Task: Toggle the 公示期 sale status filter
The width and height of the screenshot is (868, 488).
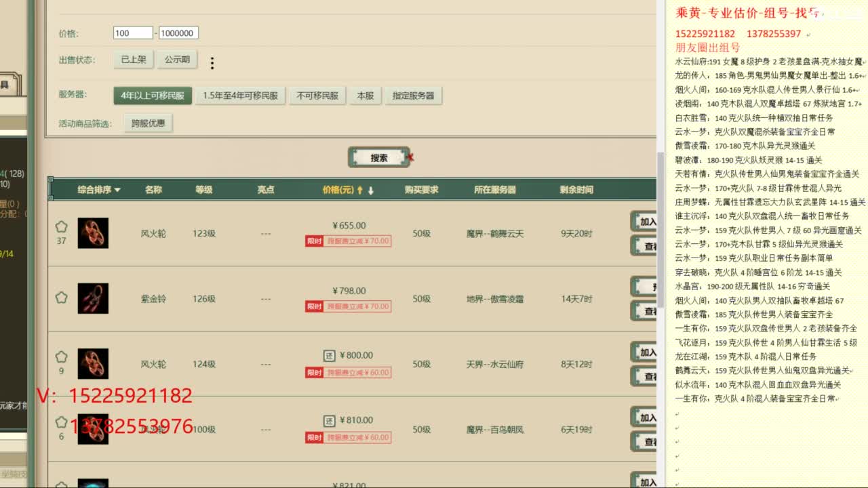Action: [177, 60]
